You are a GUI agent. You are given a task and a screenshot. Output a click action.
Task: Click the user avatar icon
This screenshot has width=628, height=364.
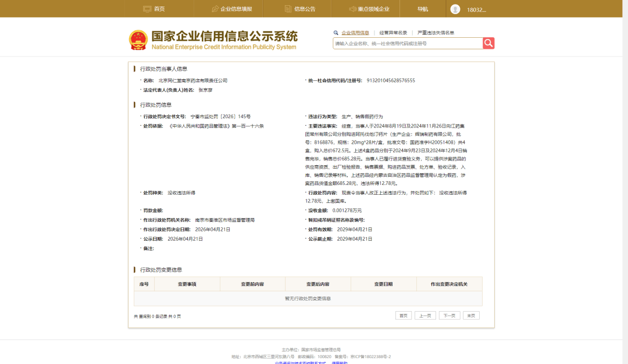tap(455, 9)
